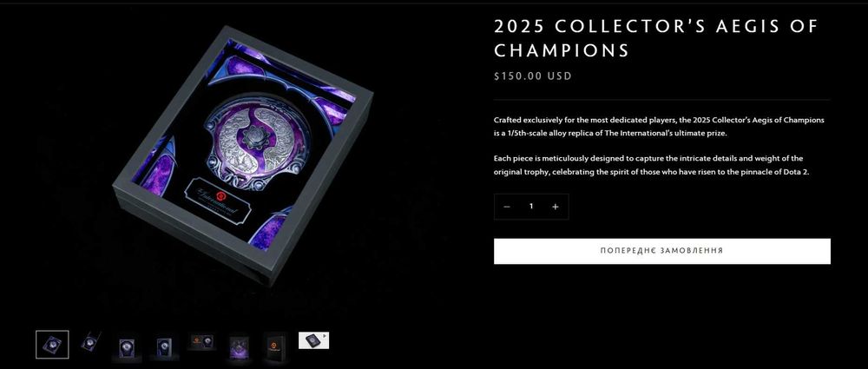Increase quantity with the plus icon
This screenshot has height=369, width=868.
point(556,207)
